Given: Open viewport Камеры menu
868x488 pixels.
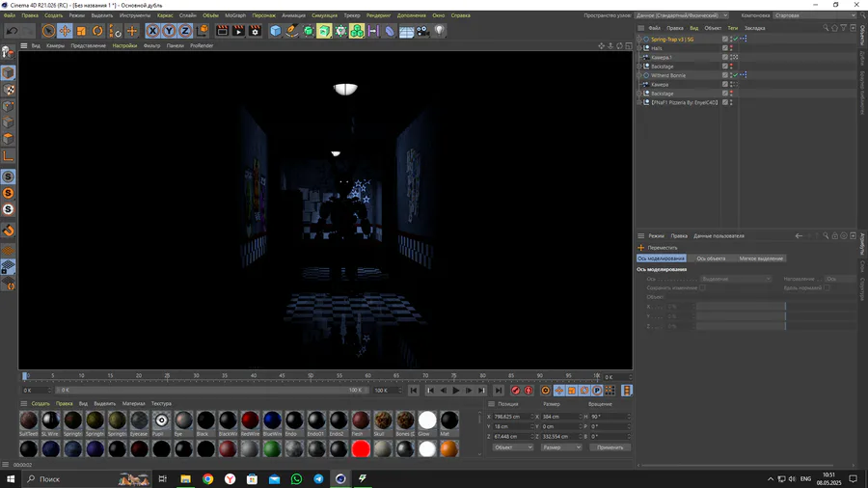Looking at the screenshot, I should coord(55,46).
